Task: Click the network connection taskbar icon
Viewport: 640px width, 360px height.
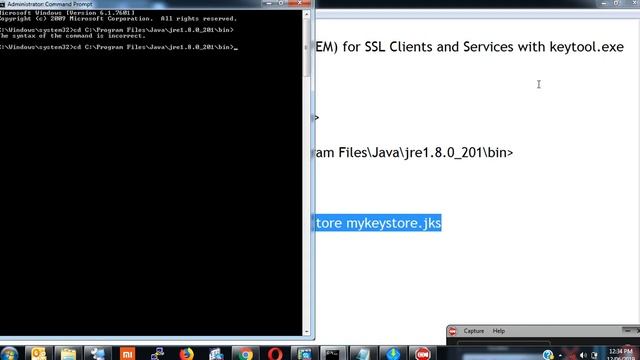Action: (157, 353)
